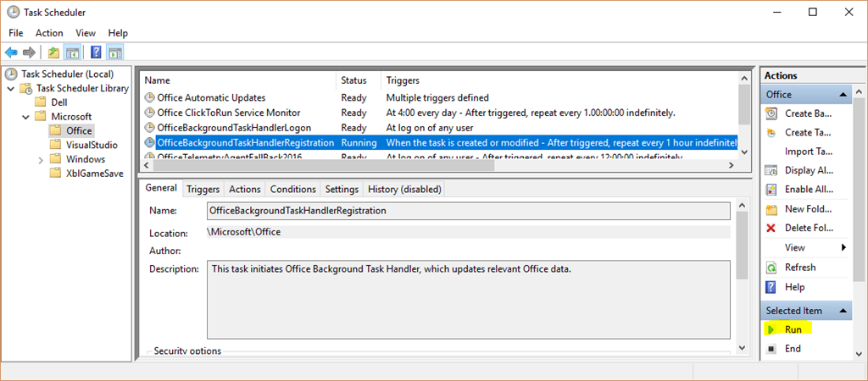
Task: Collapse the Office section in Actions pane
Action: [843, 95]
